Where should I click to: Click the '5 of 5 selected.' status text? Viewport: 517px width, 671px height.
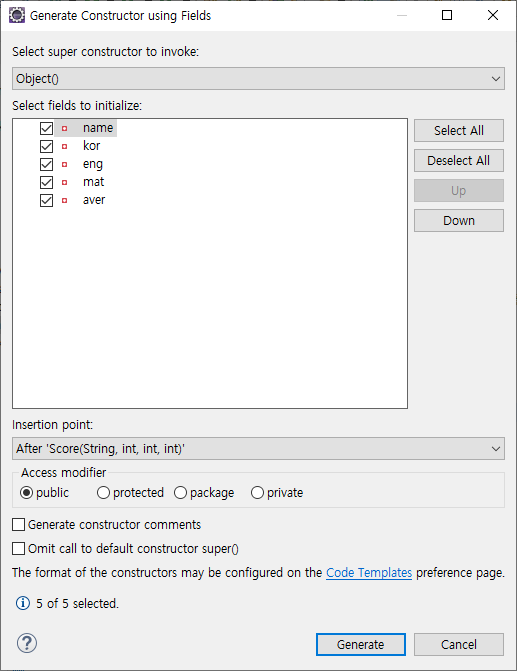click(x=77, y=603)
